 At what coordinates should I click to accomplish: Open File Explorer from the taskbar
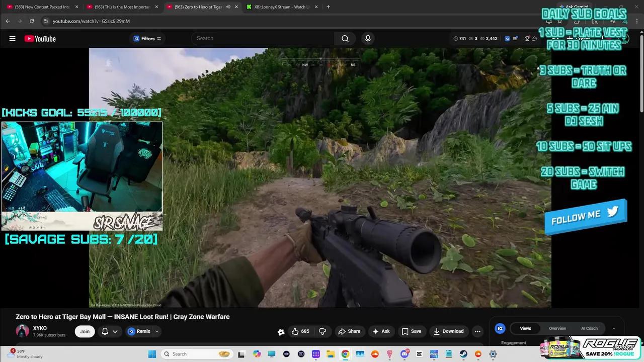(x=331, y=354)
